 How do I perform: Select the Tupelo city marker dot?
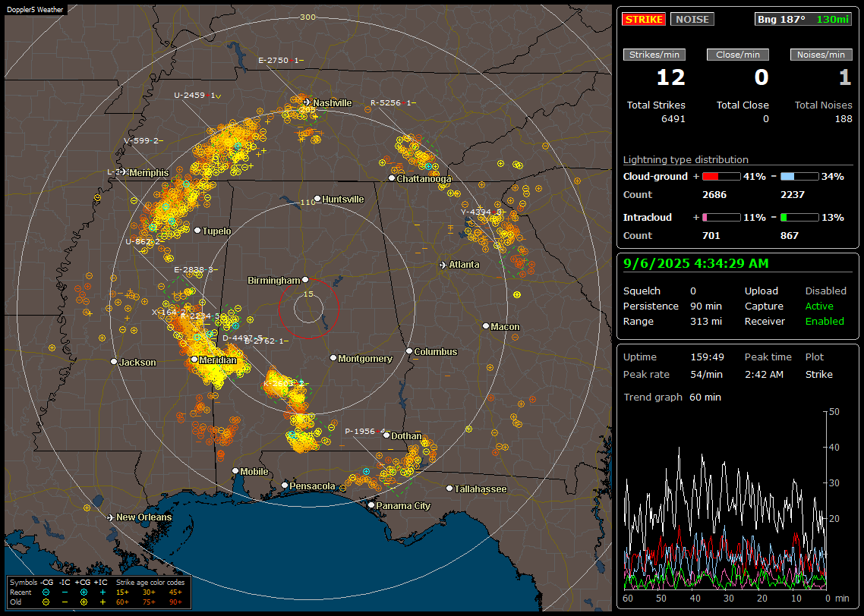click(197, 230)
